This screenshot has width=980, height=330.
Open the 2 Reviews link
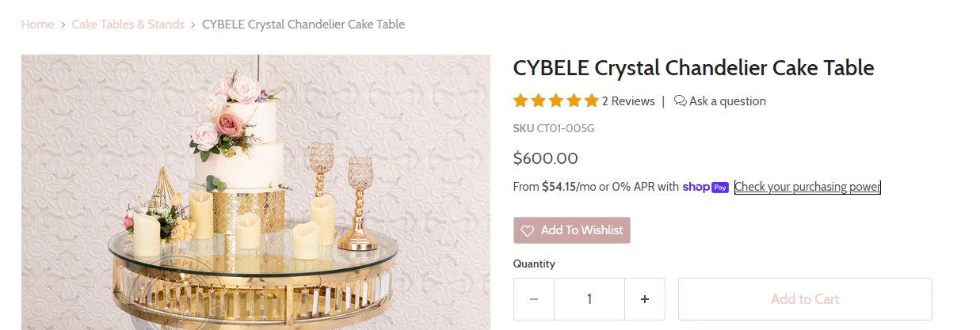coord(628,101)
